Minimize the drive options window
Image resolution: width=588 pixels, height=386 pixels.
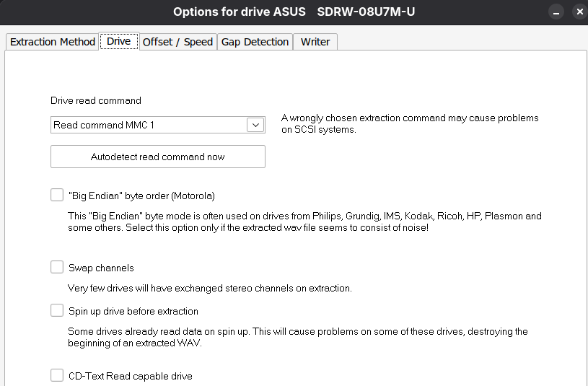click(x=556, y=12)
